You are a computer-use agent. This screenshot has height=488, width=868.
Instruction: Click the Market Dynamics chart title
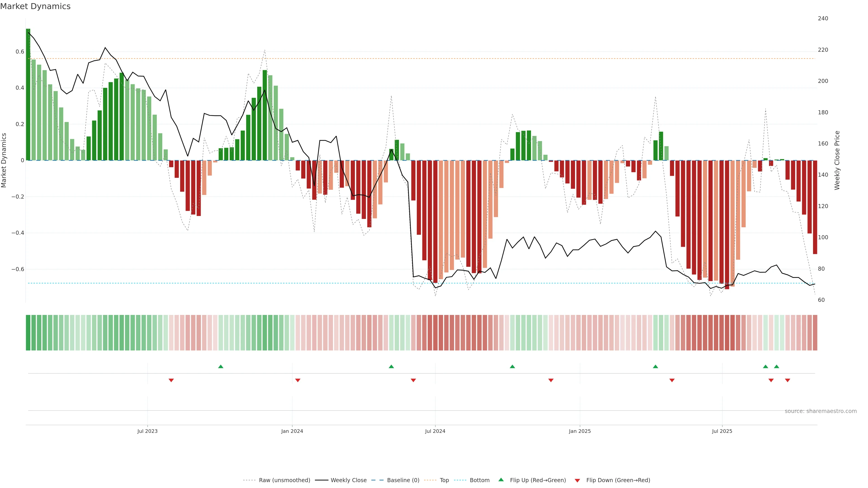click(x=35, y=6)
